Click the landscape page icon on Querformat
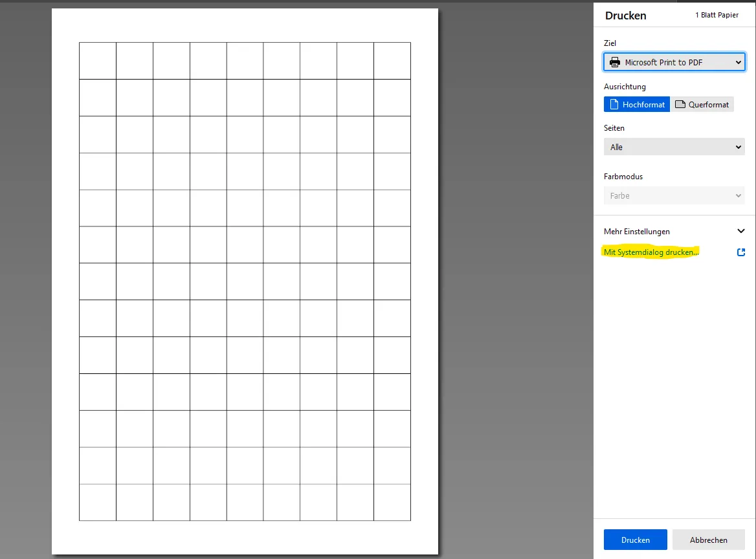756x559 pixels. pyautogui.click(x=680, y=105)
